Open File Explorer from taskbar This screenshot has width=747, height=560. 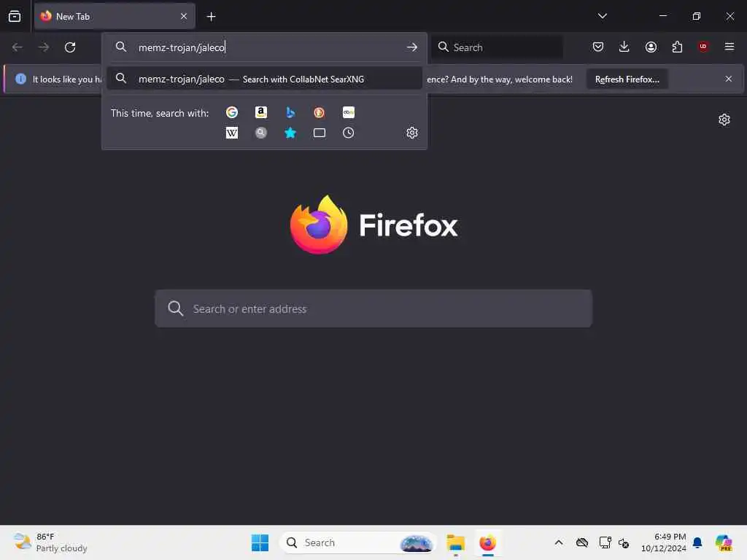click(x=455, y=542)
